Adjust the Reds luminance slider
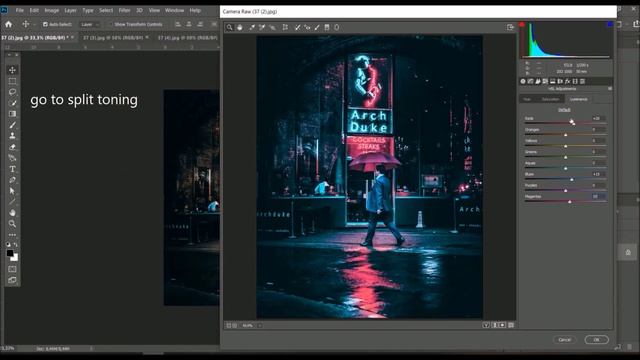Screen dimensions: 640x360 point(571,122)
